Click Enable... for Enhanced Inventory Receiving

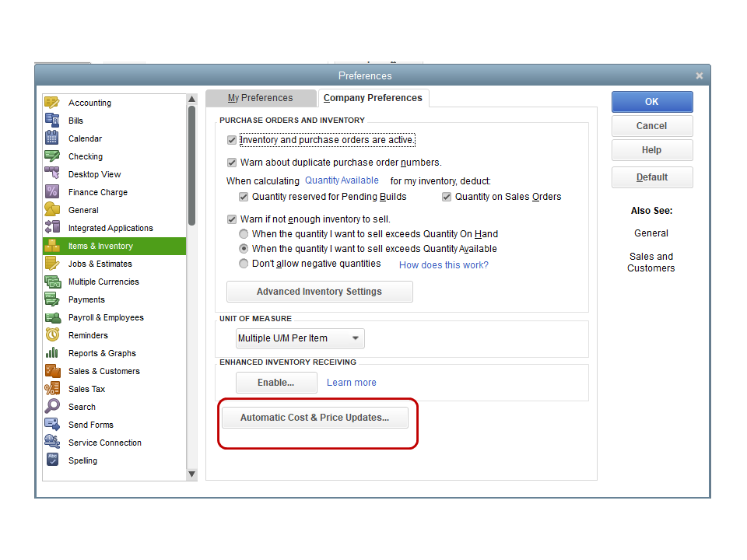(x=275, y=383)
